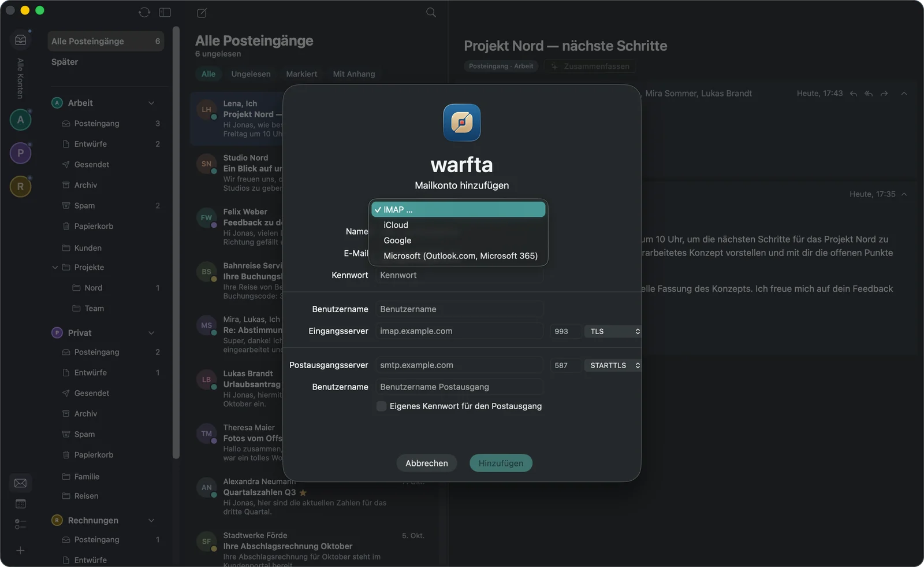Switch to the Mit Anhang filter tab
Image resolution: width=924 pixels, height=567 pixels.
(x=354, y=74)
